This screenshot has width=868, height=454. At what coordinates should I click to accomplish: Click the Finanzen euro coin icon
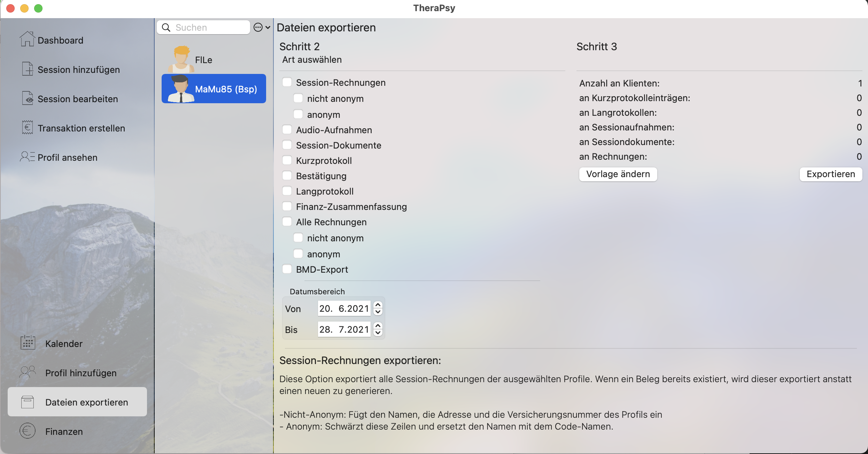click(28, 431)
